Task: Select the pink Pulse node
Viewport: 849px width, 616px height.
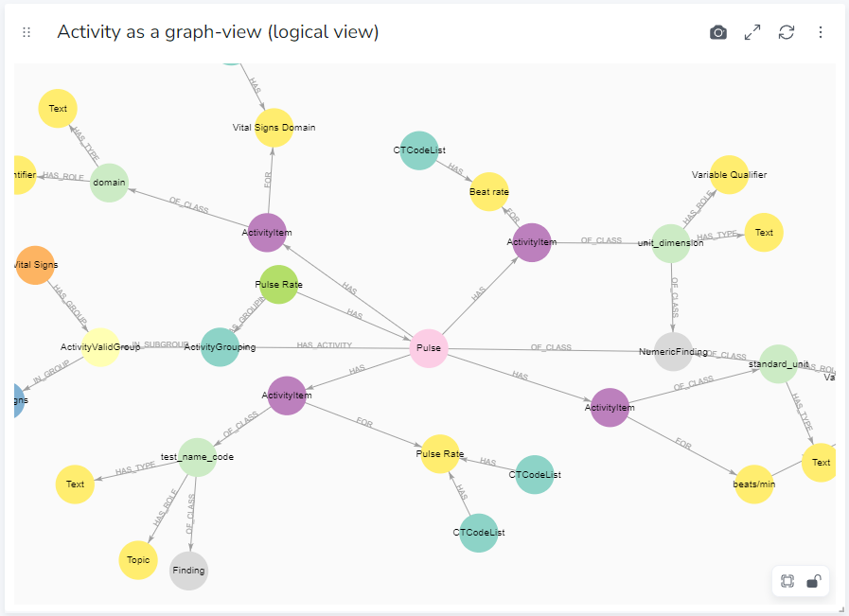Action: point(429,348)
